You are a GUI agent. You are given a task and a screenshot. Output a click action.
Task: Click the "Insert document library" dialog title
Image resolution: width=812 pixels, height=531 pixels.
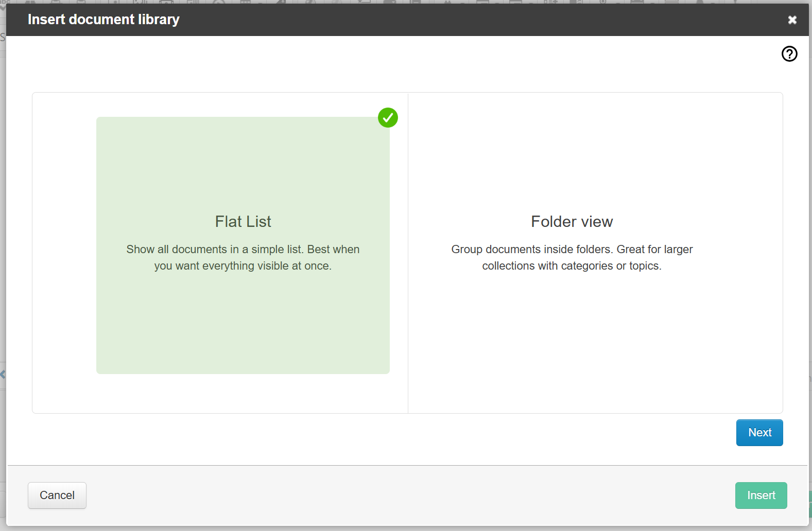coord(103,20)
